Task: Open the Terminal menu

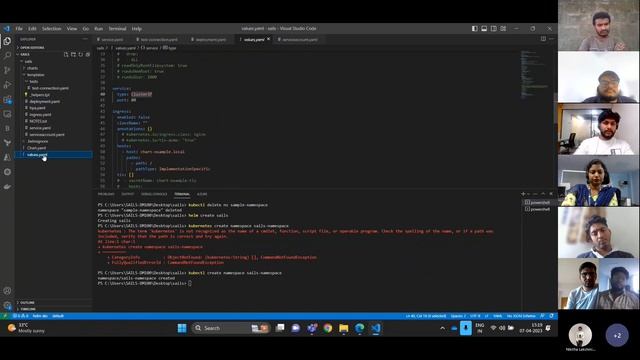Action: [117, 29]
